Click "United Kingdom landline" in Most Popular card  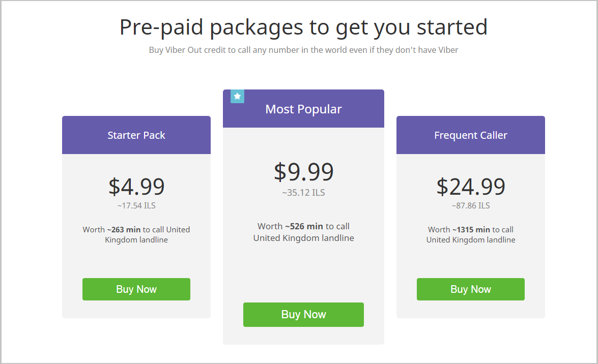pyautogui.click(x=303, y=238)
